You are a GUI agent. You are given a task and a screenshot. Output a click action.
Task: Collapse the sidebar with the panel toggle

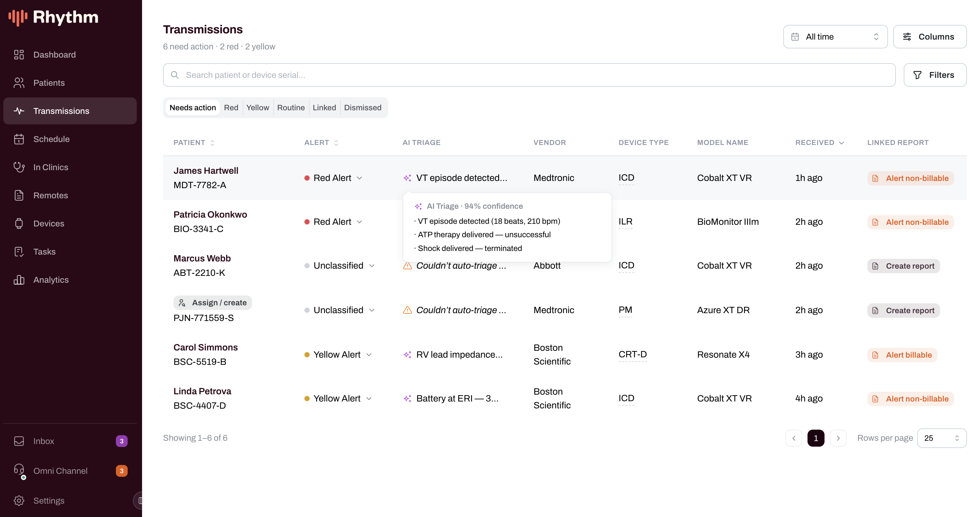tap(138, 501)
